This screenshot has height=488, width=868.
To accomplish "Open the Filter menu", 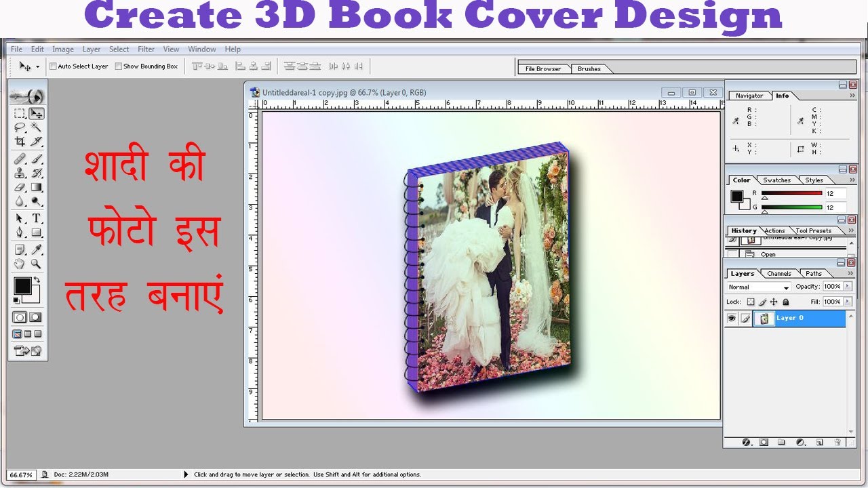I will (x=146, y=49).
